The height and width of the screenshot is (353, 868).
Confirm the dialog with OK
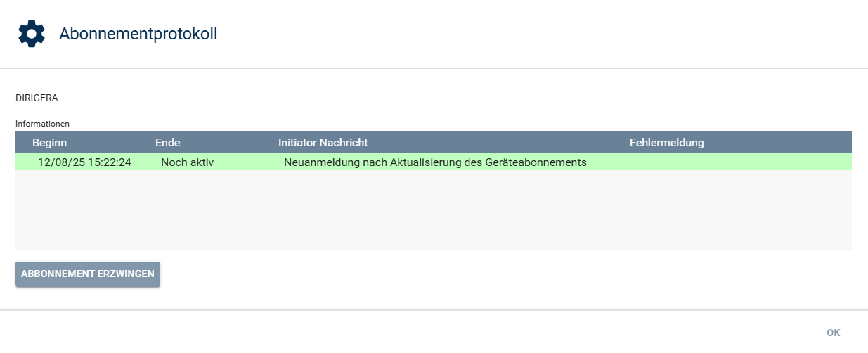click(834, 333)
